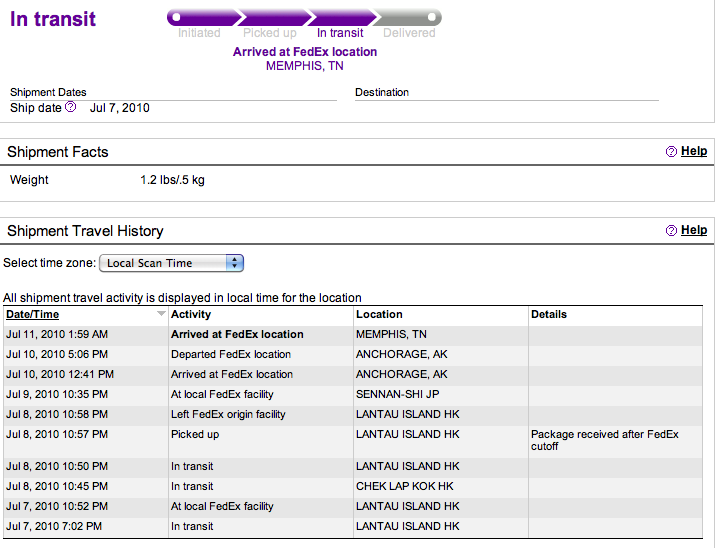This screenshot has width=720, height=548.
Task: Select the In transit progress step
Action: tap(340, 33)
